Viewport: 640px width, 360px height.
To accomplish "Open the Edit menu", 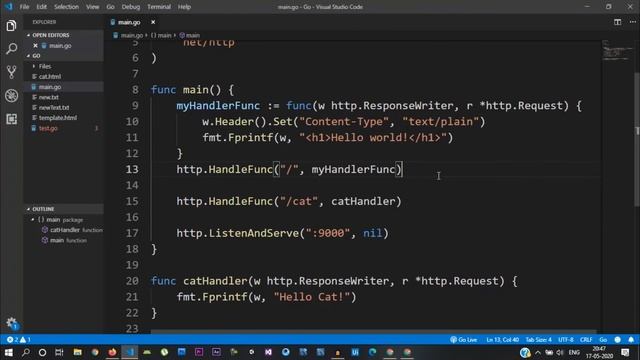I will pos(41,7).
